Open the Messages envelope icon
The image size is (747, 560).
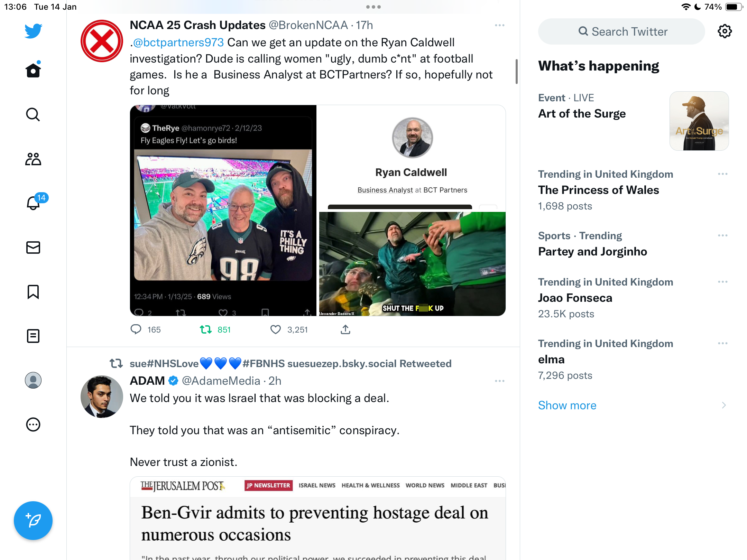33,248
